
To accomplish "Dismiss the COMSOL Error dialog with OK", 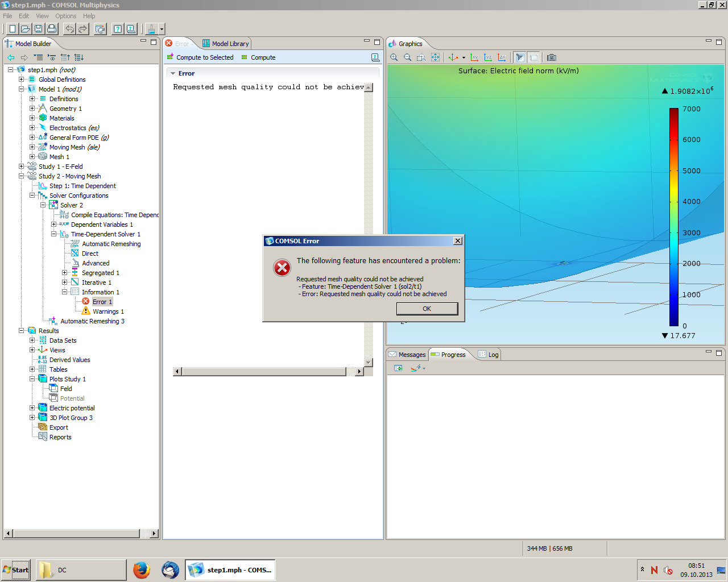I will click(x=427, y=309).
